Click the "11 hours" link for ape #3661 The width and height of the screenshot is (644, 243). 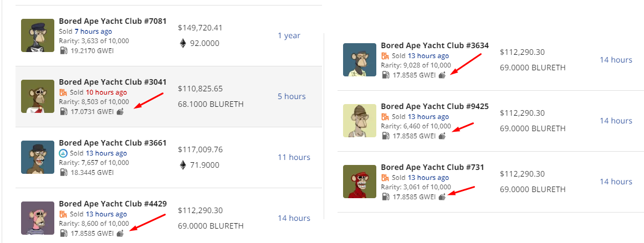coord(294,157)
